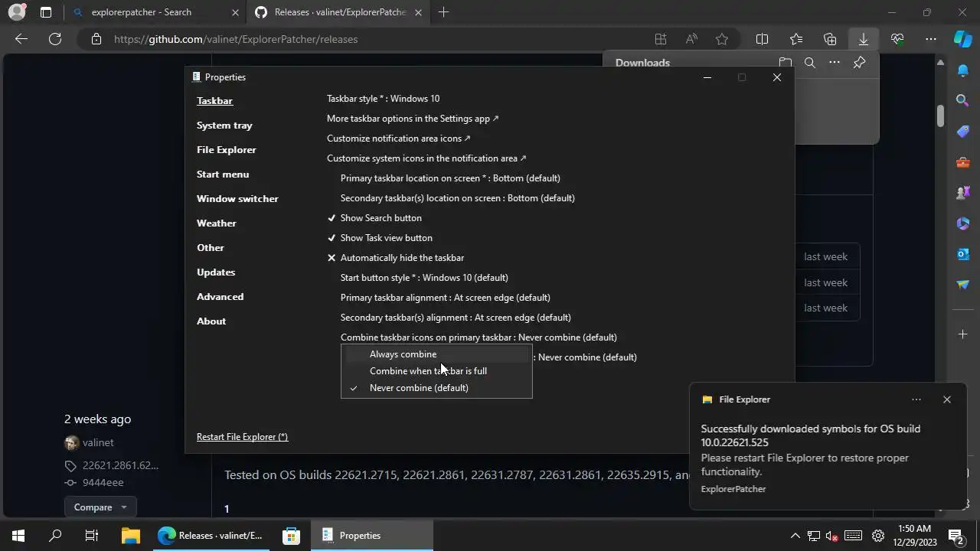The width and height of the screenshot is (980, 551).
Task: Open sidebar search icon
Action: pos(963,100)
